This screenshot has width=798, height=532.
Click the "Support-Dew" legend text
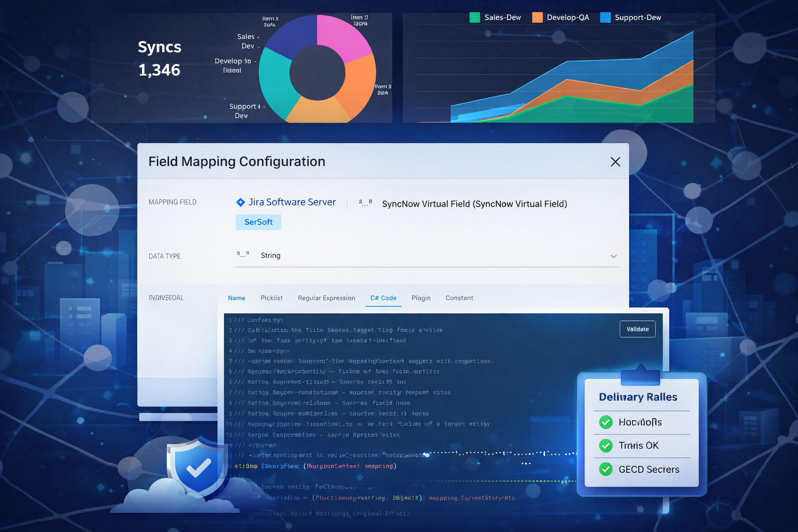(x=638, y=18)
